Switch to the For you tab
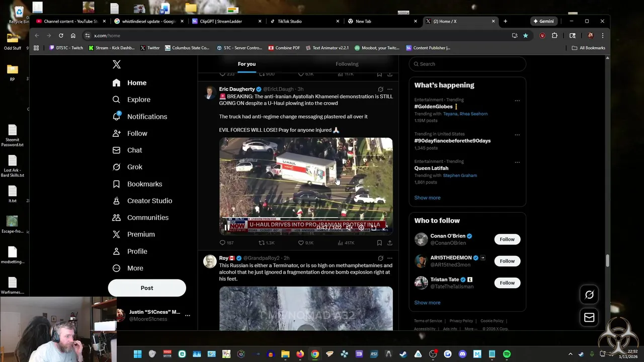This screenshot has width=644, height=362. click(x=247, y=64)
